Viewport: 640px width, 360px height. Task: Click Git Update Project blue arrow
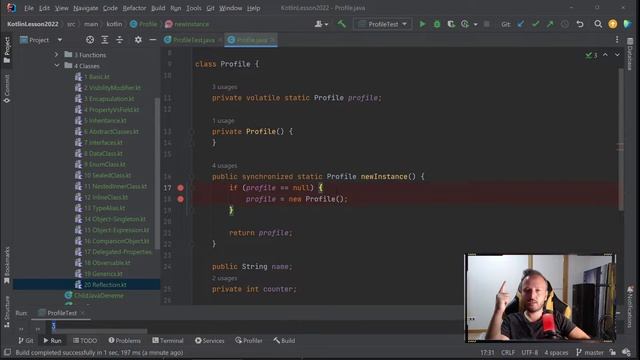click(521, 24)
